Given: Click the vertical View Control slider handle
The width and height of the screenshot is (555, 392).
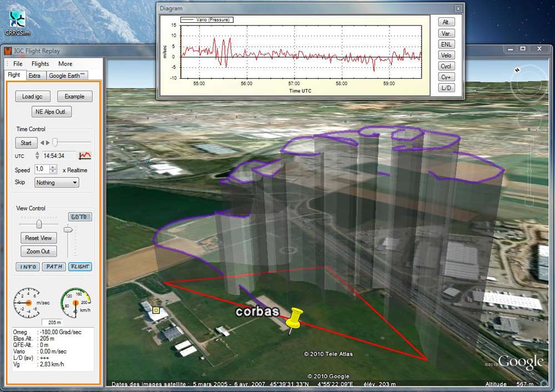Looking at the screenshot, I should pos(68,230).
